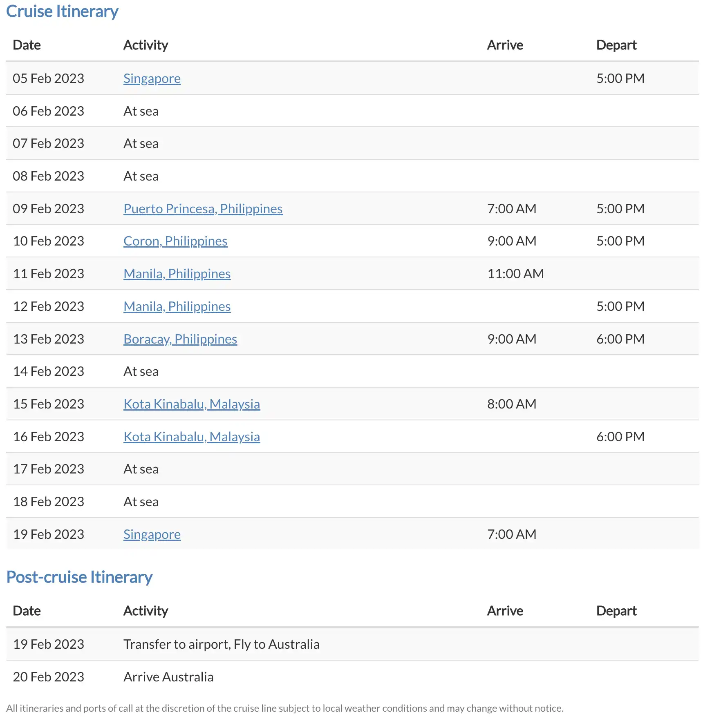Click the Post-cruise Itinerary heading
Screen dimensions: 712x728
(x=79, y=577)
